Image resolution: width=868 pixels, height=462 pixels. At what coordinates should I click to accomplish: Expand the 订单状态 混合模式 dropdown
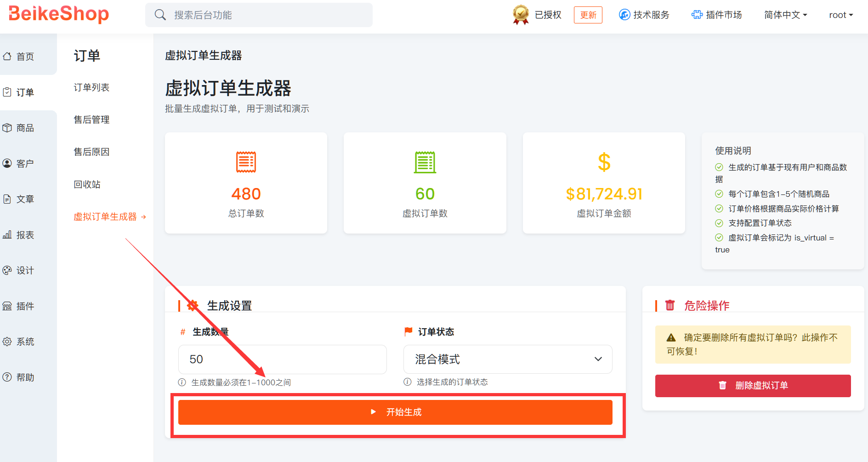pyautogui.click(x=507, y=359)
